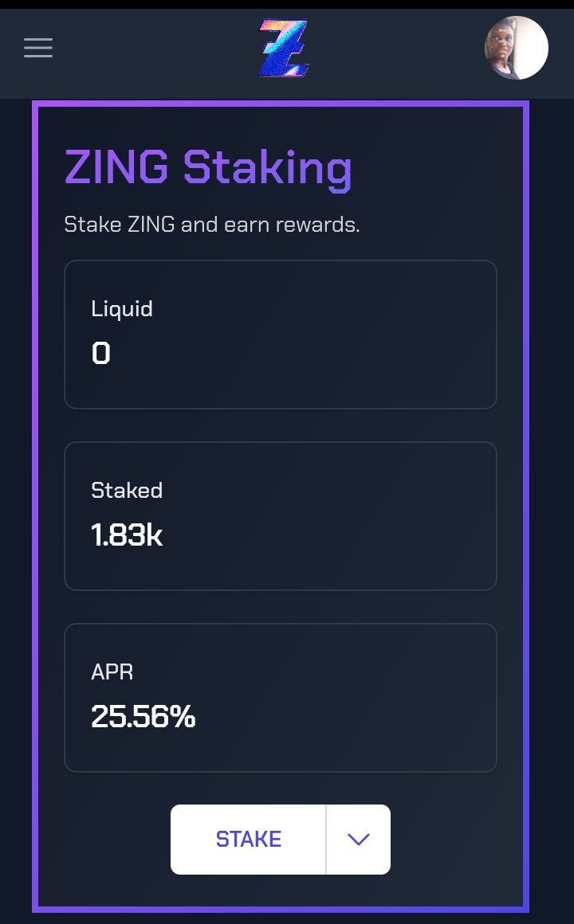Viewport: 574px width, 924px height.
Task: Click the colorful Z logo in the header
Action: (x=284, y=48)
